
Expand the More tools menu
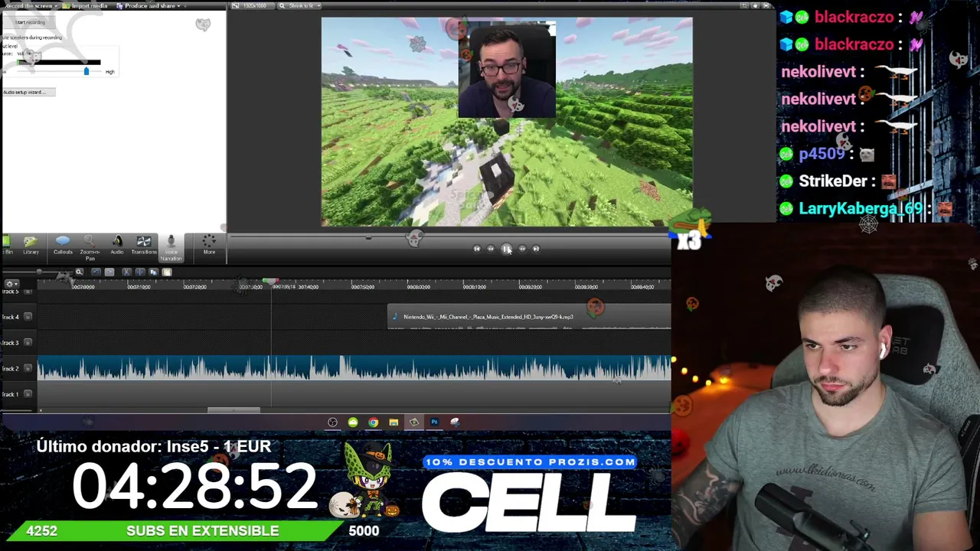pyautogui.click(x=209, y=246)
